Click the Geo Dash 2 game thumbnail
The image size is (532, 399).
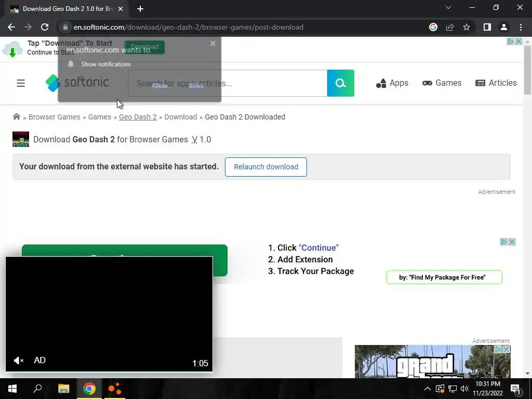21,139
